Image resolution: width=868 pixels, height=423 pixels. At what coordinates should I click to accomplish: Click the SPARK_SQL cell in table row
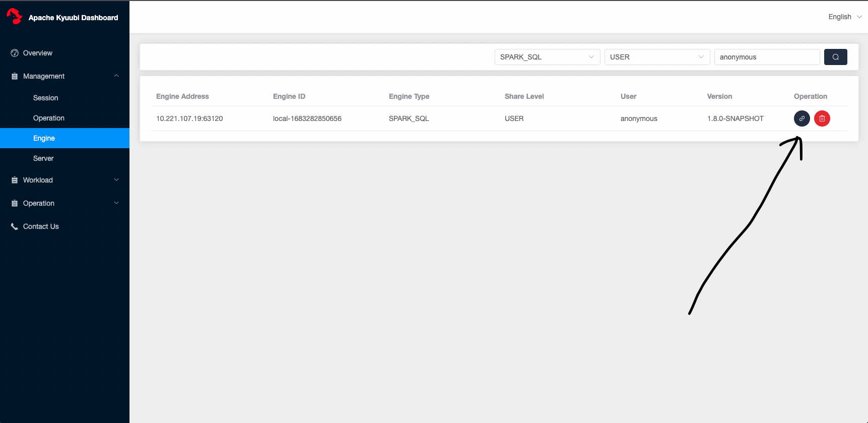pos(409,118)
